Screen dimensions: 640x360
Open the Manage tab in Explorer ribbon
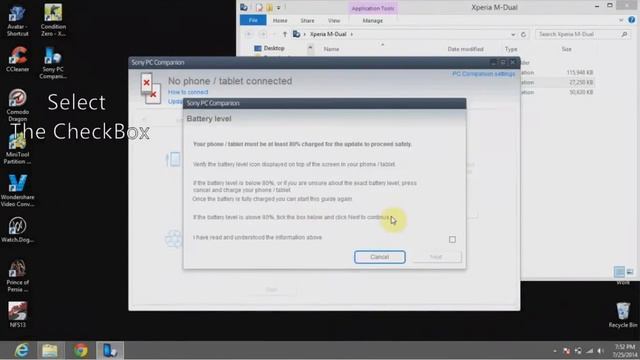(x=372, y=20)
